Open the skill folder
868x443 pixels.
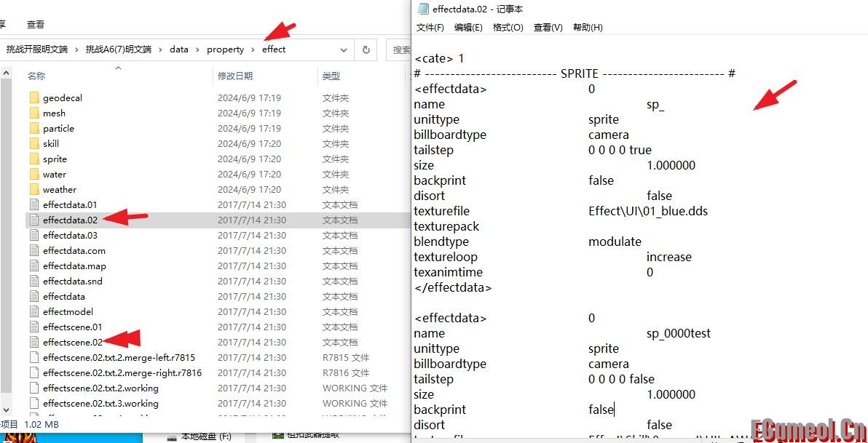51,143
